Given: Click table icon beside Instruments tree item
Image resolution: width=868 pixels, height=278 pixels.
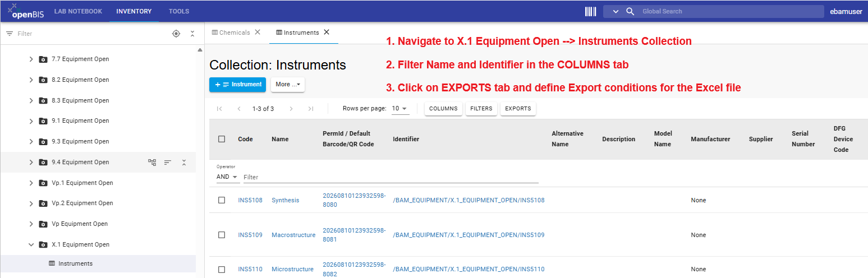Looking at the screenshot, I should 52,263.
